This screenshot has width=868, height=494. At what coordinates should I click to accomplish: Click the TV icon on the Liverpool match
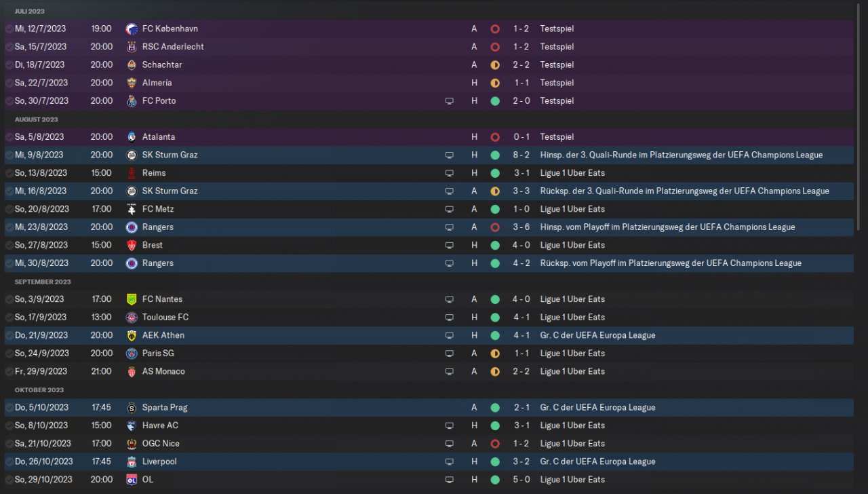[x=449, y=461]
